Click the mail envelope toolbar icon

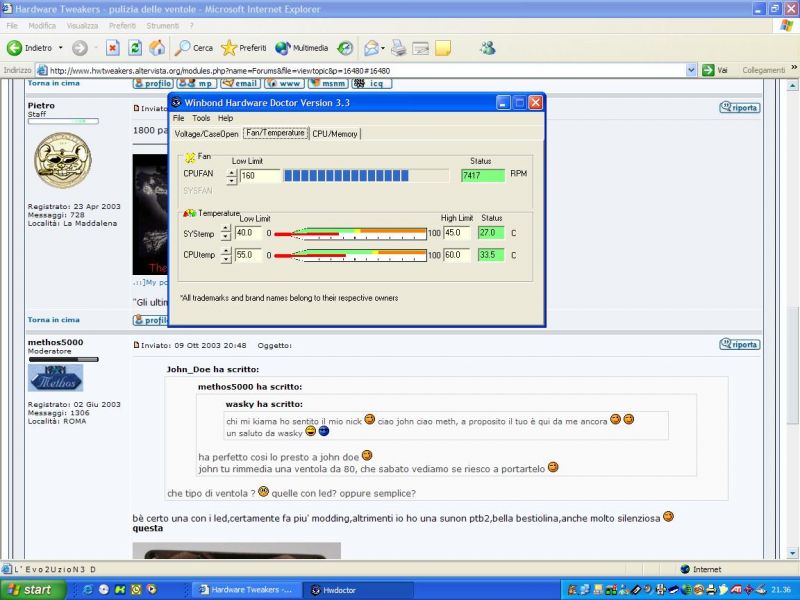pos(372,48)
